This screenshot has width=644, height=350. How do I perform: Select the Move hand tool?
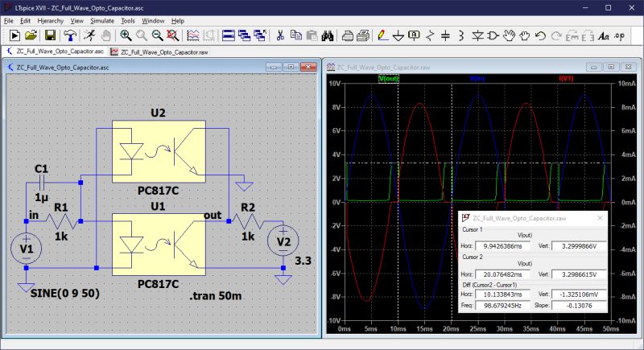coord(509,35)
